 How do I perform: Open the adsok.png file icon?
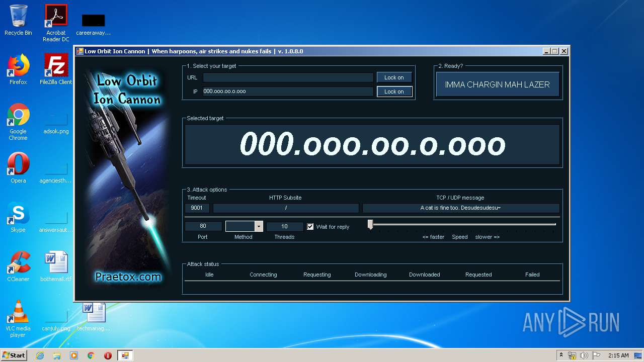point(56,124)
